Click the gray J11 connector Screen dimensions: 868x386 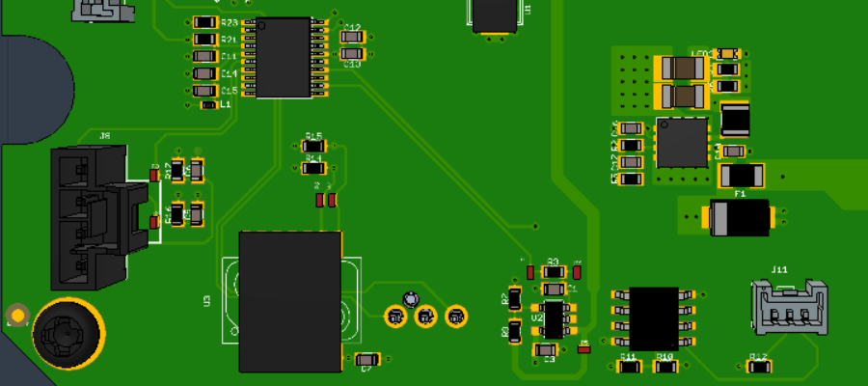[789, 309]
